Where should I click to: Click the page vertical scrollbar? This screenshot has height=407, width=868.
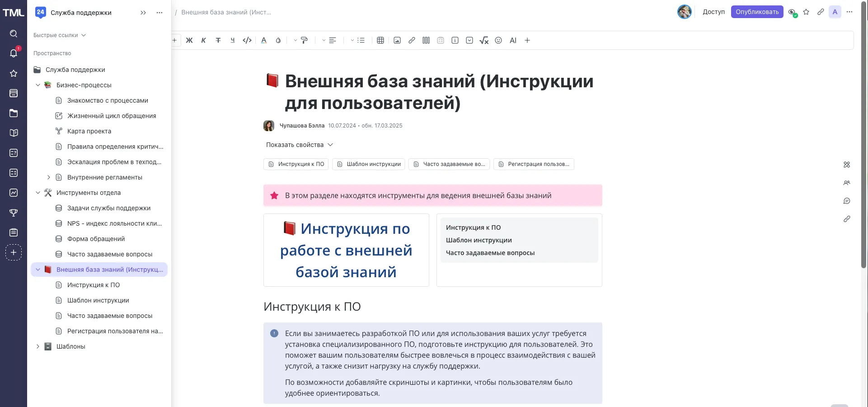click(864, 136)
